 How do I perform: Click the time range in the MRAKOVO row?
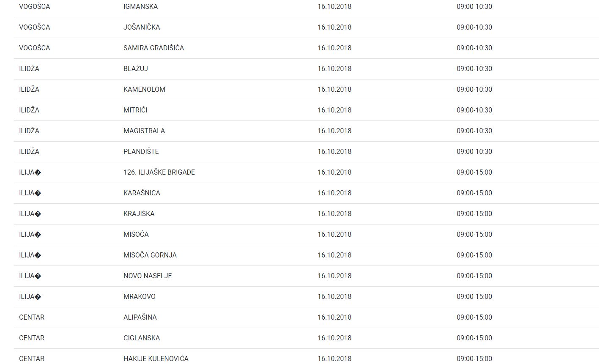pos(474,297)
